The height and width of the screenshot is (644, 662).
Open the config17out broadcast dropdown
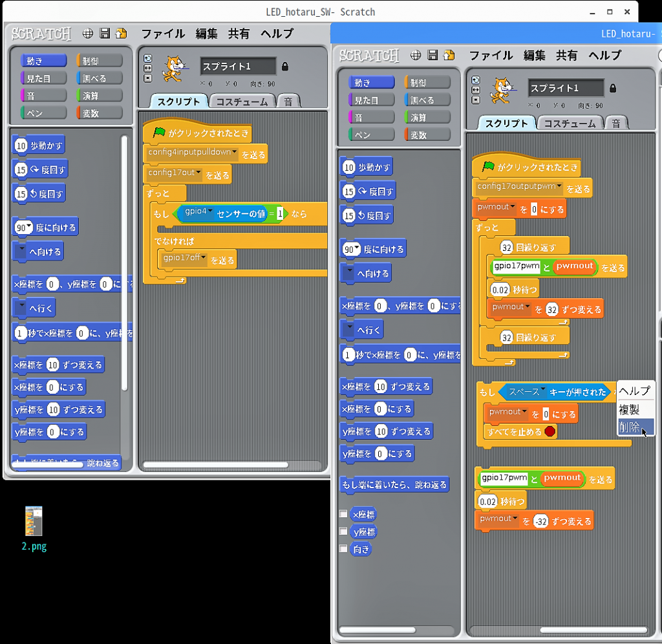point(198,172)
